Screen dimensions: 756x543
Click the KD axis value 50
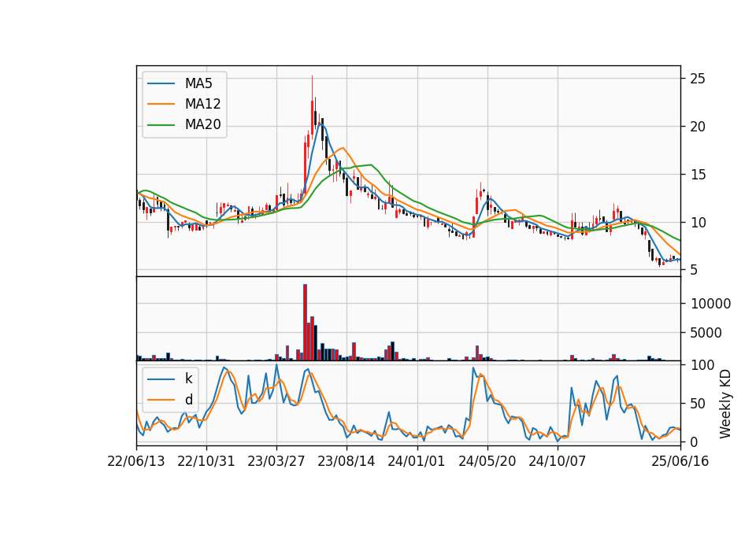[699, 404]
